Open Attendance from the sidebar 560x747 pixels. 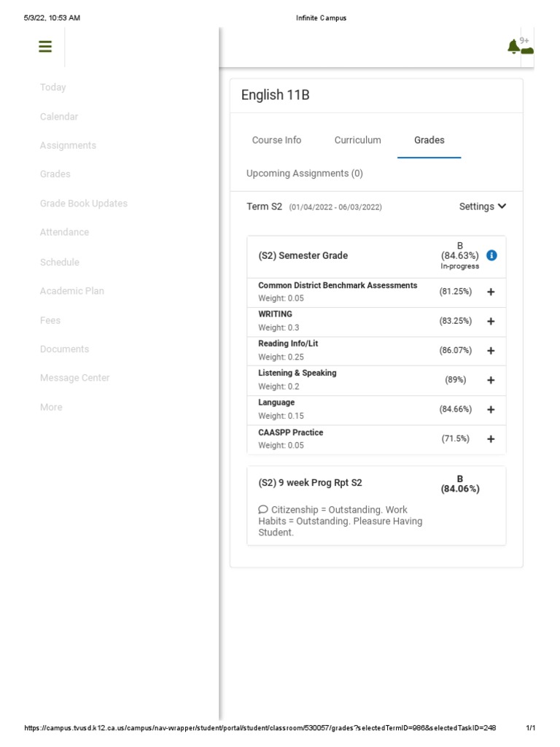(65, 232)
